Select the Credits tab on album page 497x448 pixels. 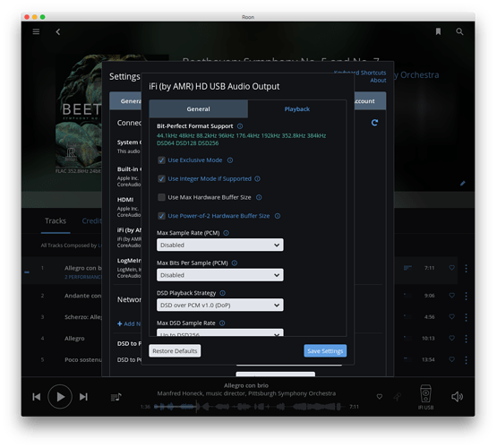(x=91, y=221)
